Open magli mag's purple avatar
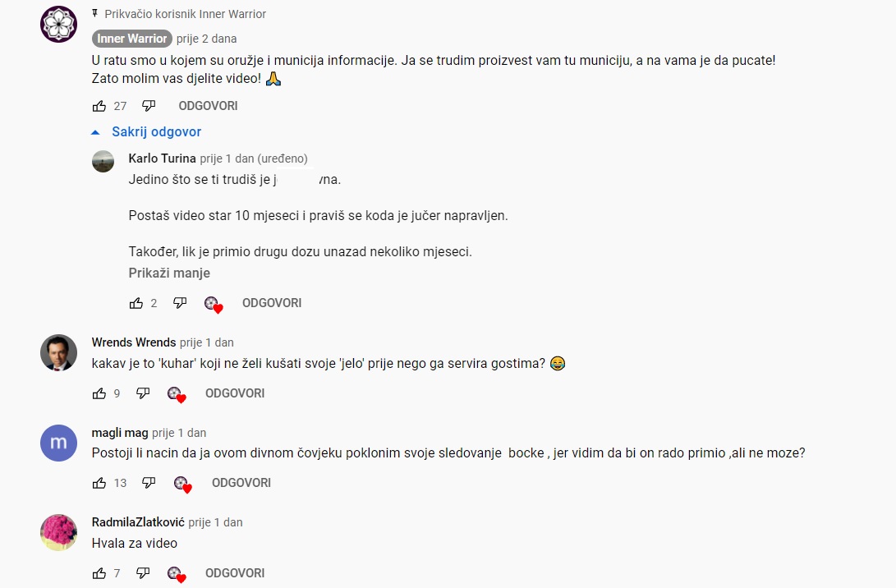 58,443
